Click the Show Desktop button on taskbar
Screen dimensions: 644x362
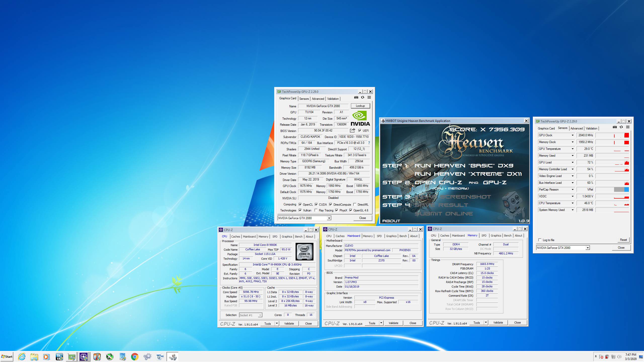tap(641, 357)
